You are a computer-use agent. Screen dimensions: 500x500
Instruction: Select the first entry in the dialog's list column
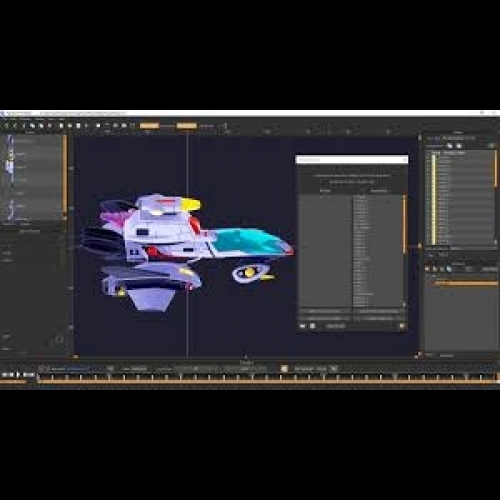tap(361, 197)
